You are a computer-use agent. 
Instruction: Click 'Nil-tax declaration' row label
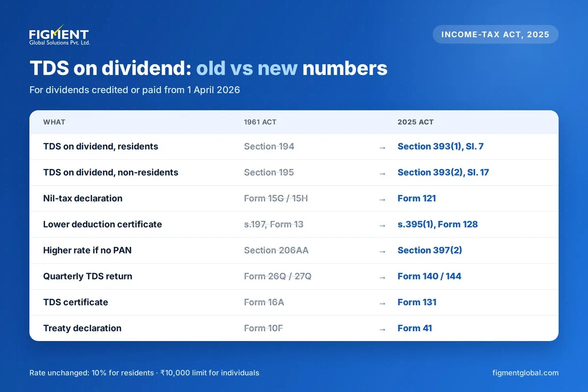coord(83,198)
